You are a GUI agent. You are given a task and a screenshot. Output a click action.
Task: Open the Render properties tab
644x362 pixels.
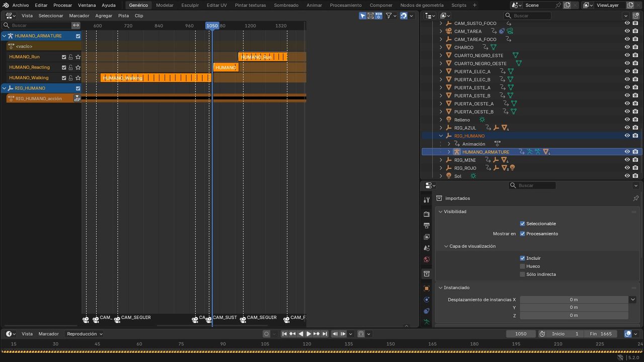(427, 214)
